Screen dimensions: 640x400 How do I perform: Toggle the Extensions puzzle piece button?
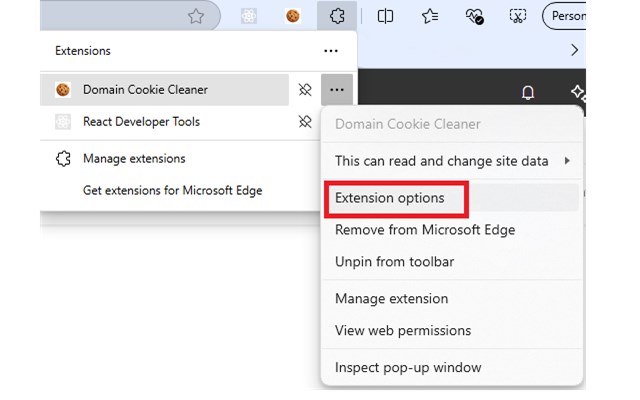point(336,16)
